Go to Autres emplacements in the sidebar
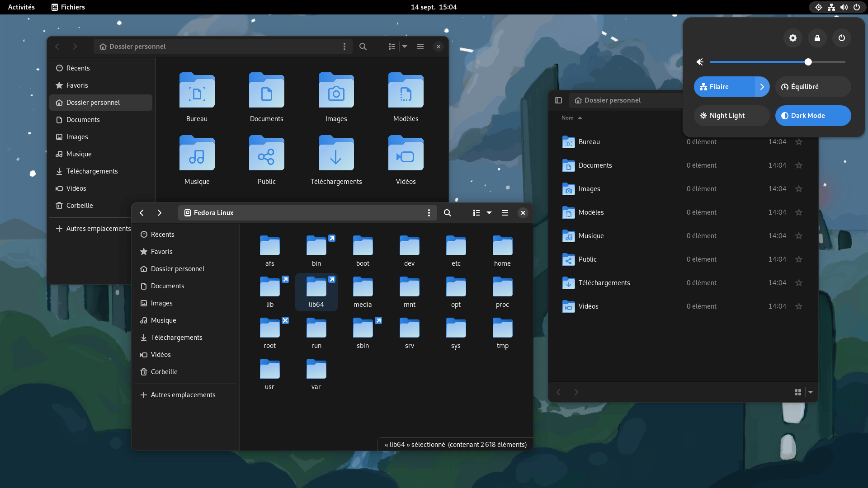The width and height of the screenshot is (868, 488). [183, 394]
